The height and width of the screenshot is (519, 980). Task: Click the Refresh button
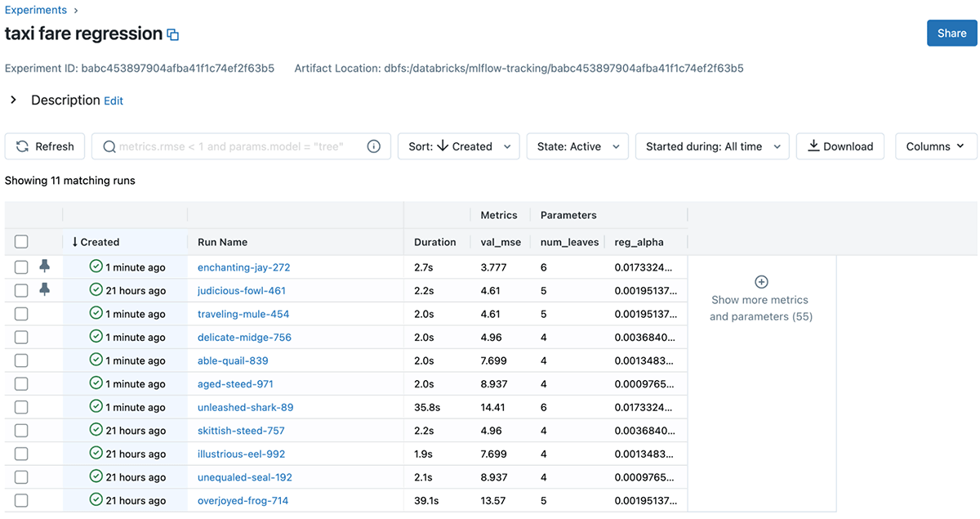pyautogui.click(x=45, y=146)
